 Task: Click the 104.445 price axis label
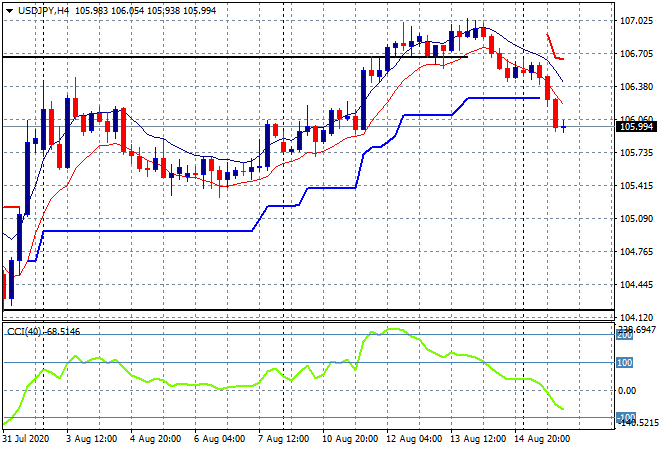[x=636, y=285]
